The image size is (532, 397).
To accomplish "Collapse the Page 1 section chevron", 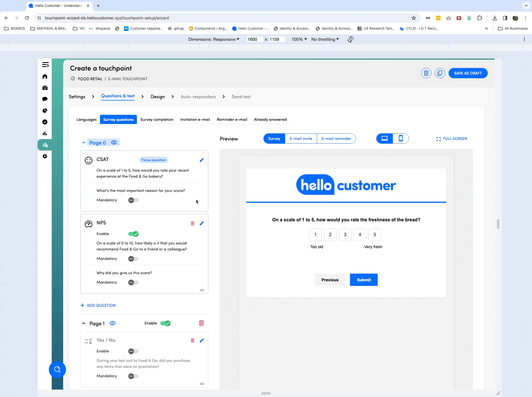I will 84,323.
